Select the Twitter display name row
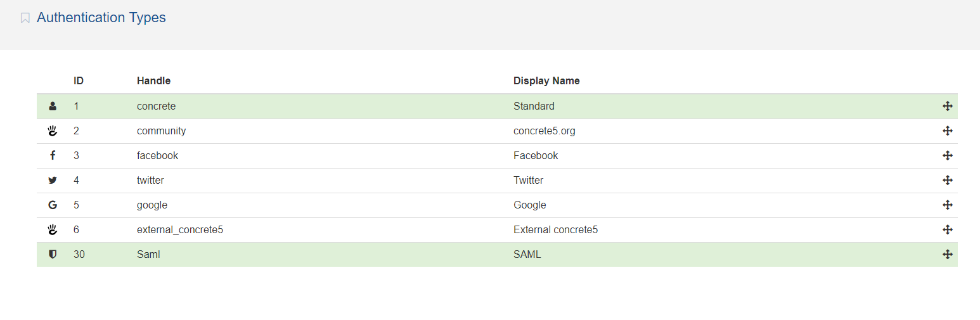The height and width of the screenshot is (320, 980). click(528, 181)
